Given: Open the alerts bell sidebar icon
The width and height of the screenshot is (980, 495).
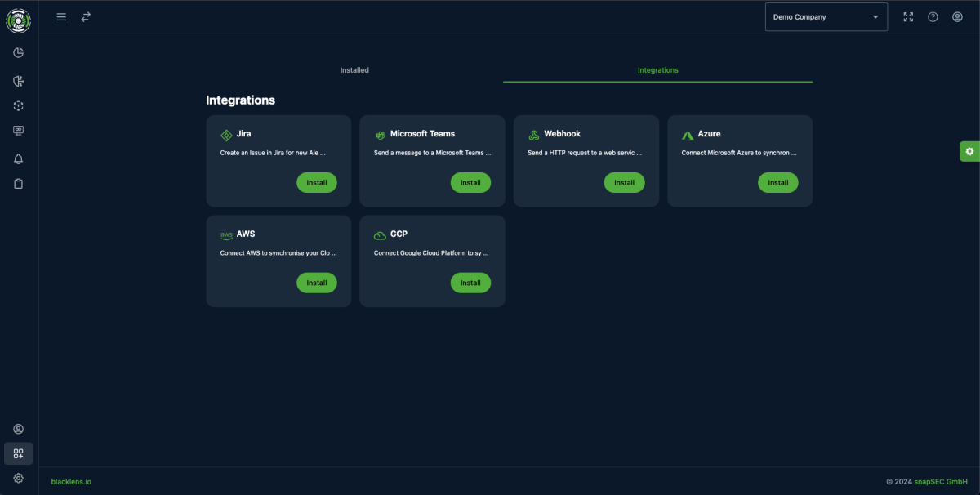Looking at the screenshot, I should [x=19, y=159].
